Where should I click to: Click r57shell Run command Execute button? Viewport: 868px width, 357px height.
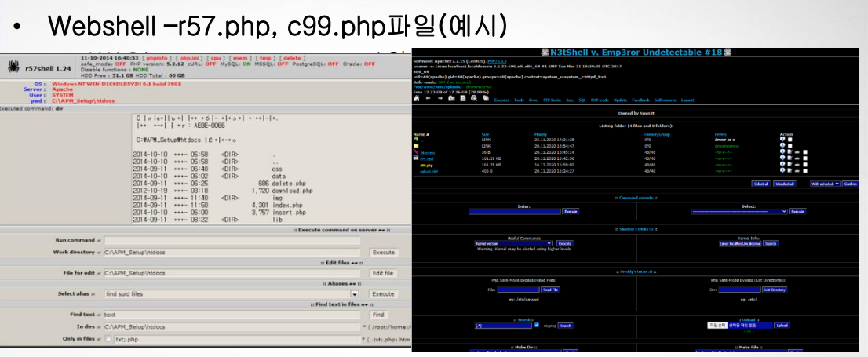[383, 252]
